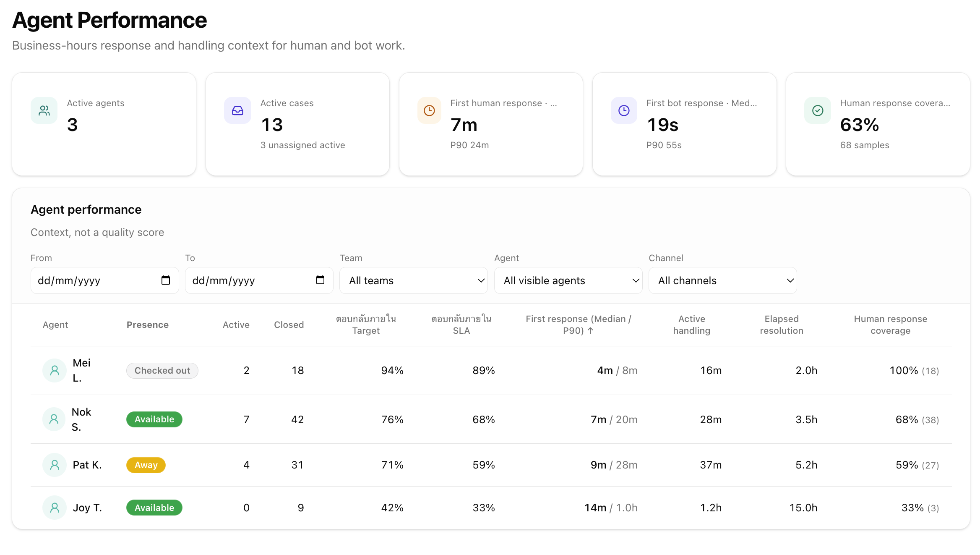Click the Human response coverage column header
The image size is (980, 555).
point(890,325)
